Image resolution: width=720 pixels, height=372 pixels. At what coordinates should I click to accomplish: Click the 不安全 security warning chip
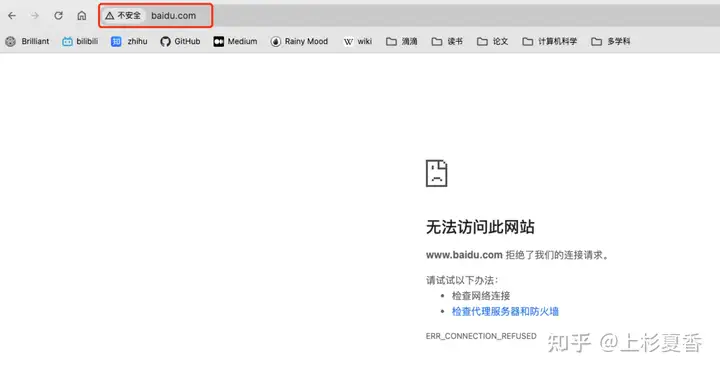click(123, 16)
